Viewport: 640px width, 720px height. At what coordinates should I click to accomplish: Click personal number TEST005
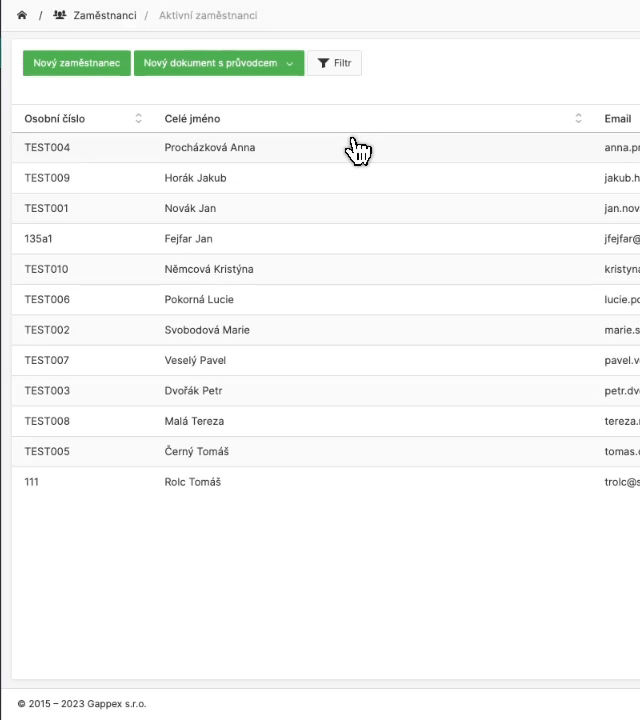[47, 452]
